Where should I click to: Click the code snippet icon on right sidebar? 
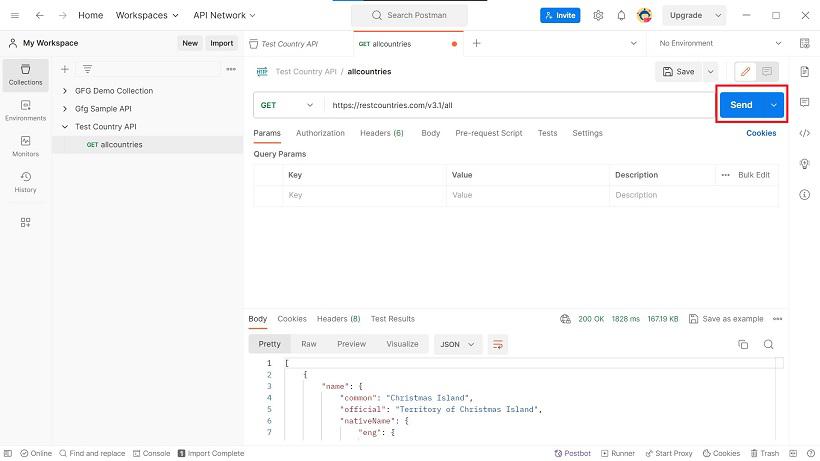(x=804, y=133)
